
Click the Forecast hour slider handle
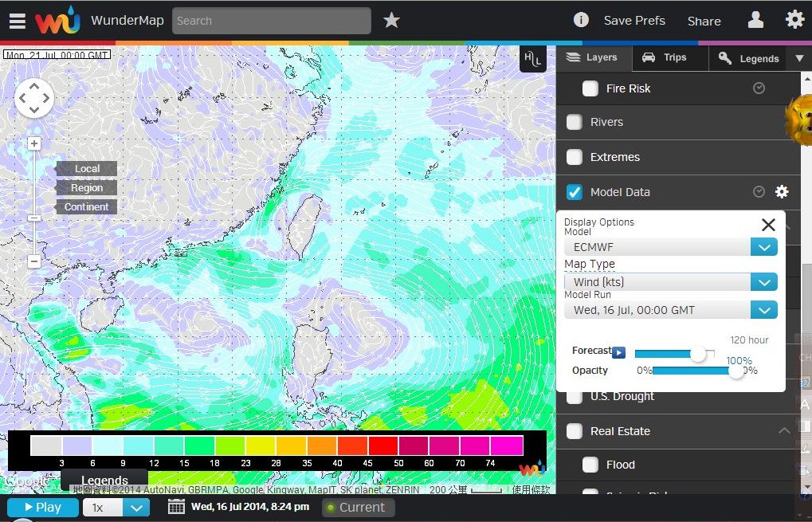tap(698, 354)
